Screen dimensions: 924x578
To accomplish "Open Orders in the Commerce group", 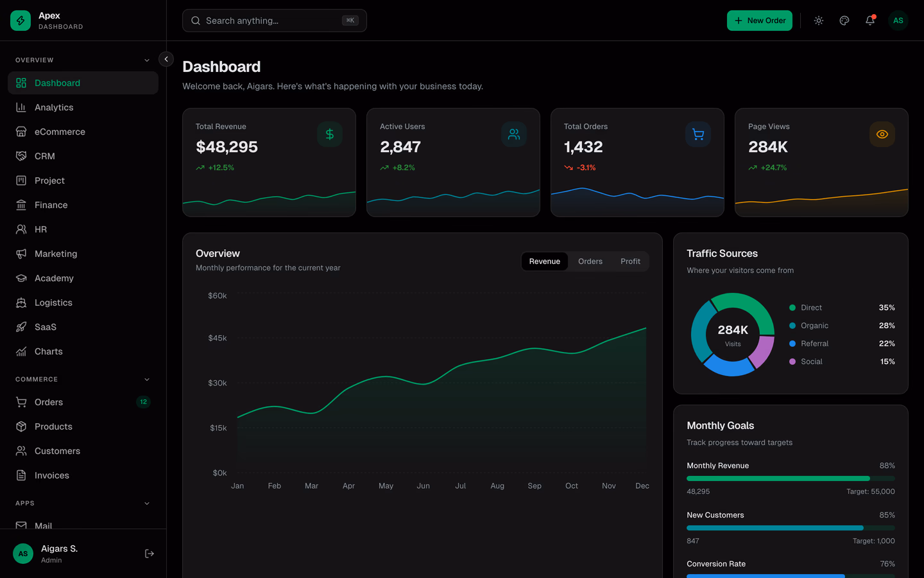I will pos(83,402).
